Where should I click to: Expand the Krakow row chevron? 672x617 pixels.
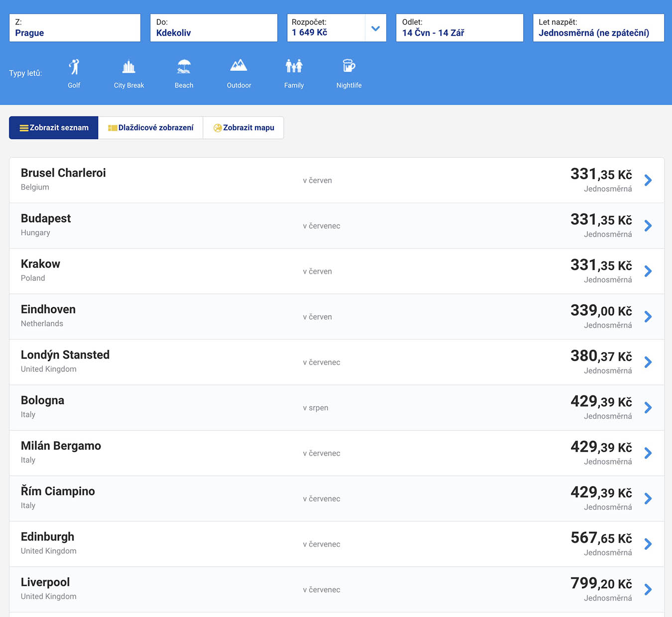click(648, 271)
